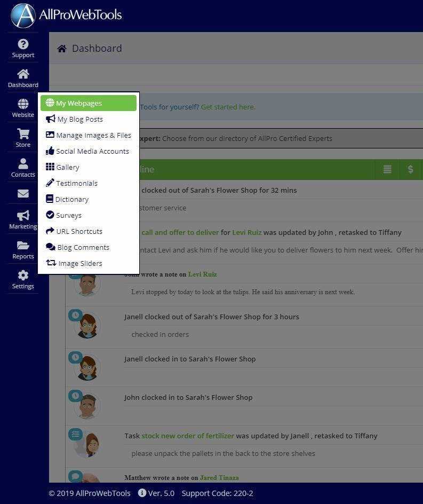Open Support in the sidebar
The image size is (423, 504).
coord(23,48)
